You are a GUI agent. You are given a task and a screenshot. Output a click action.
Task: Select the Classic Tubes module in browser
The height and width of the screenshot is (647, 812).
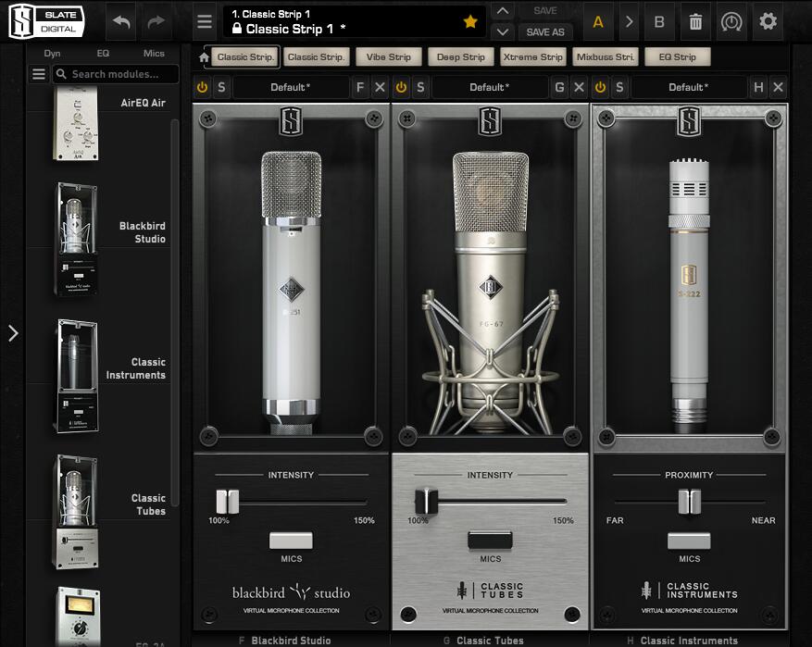(x=76, y=512)
